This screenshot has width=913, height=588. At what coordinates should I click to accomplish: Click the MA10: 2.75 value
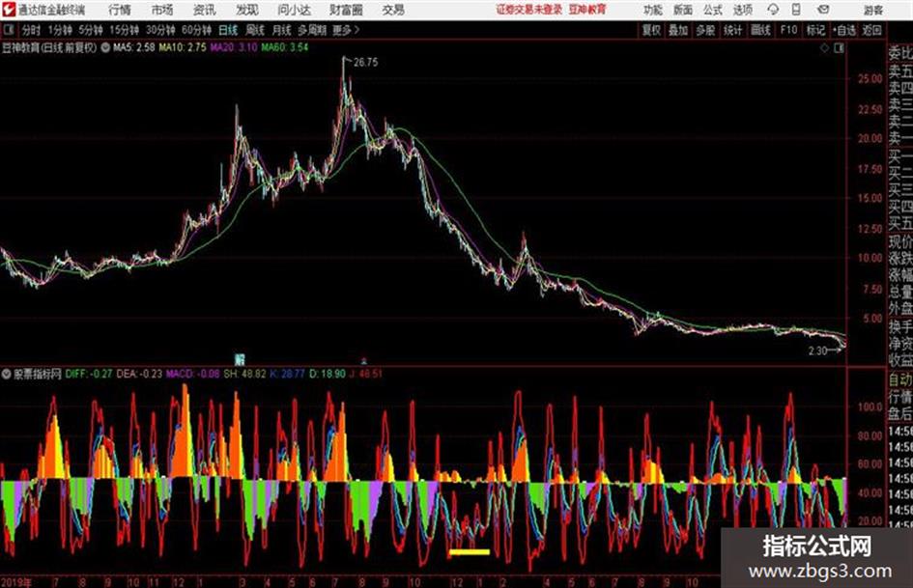183,47
